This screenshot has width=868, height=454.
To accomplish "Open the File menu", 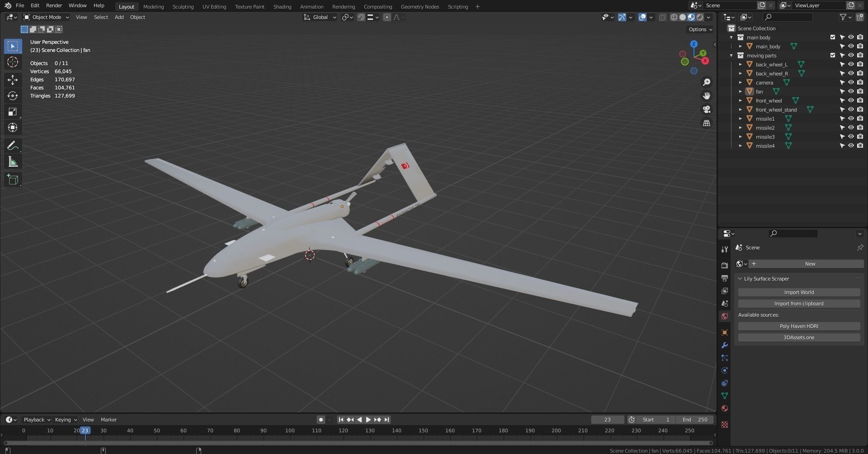I will click(20, 5).
